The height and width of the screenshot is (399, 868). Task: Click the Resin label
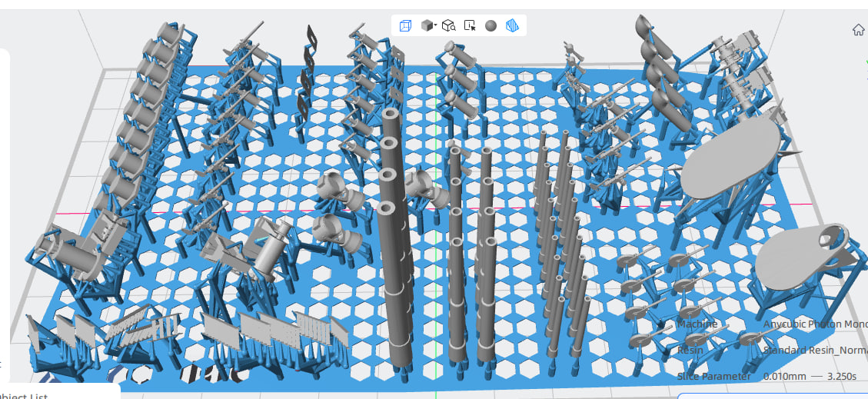tap(690, 351)
